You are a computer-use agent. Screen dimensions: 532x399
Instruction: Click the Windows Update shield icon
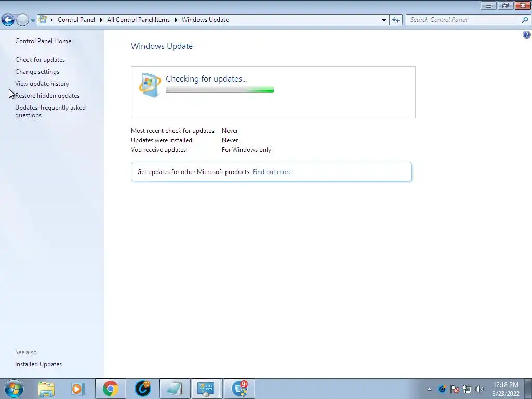150,85
